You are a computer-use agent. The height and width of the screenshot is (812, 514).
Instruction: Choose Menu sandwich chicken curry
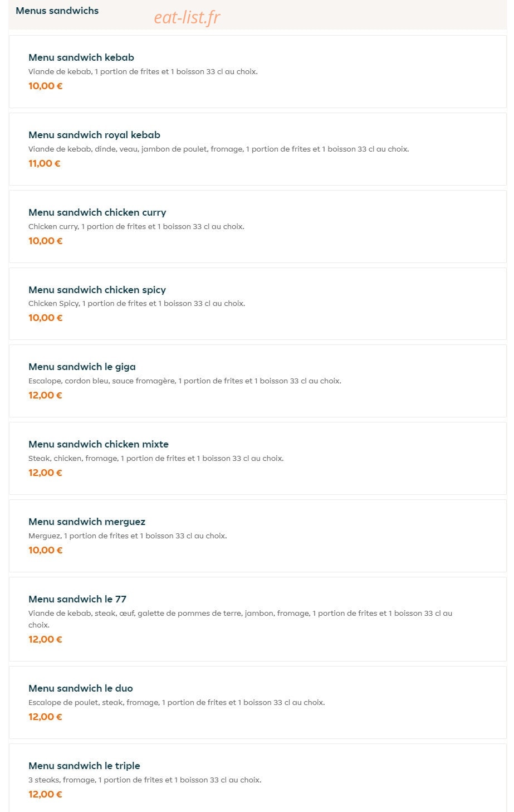(257, 226)
